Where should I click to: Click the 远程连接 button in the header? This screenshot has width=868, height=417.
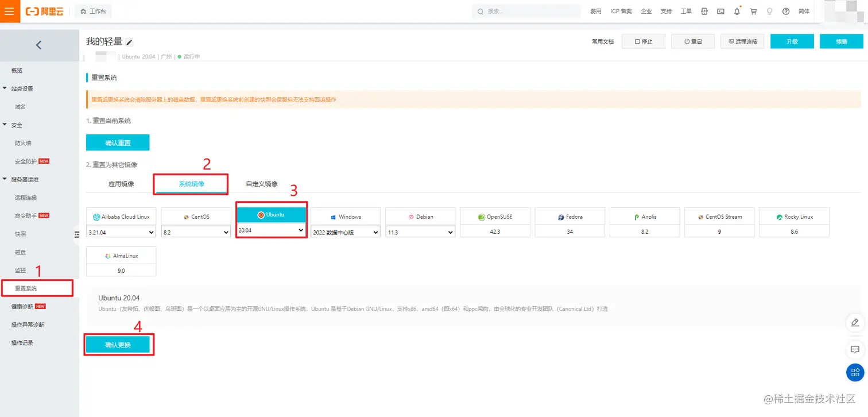click(742, 41)
